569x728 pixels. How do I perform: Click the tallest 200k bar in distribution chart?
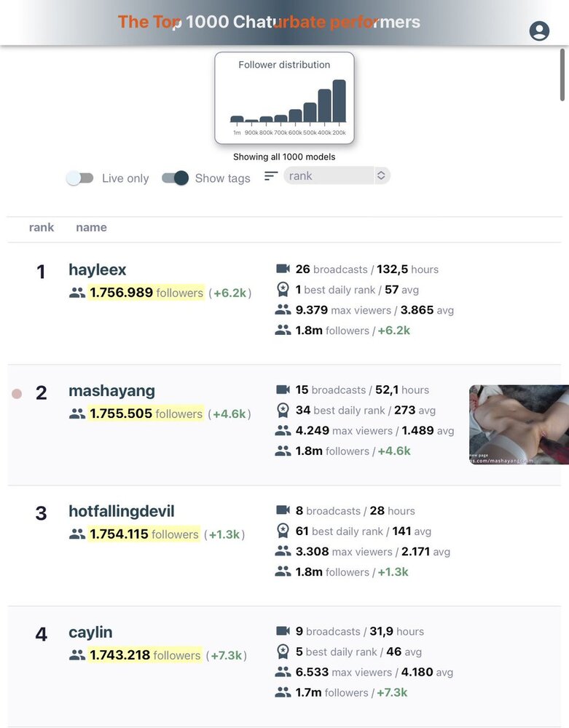coord(339,101)
